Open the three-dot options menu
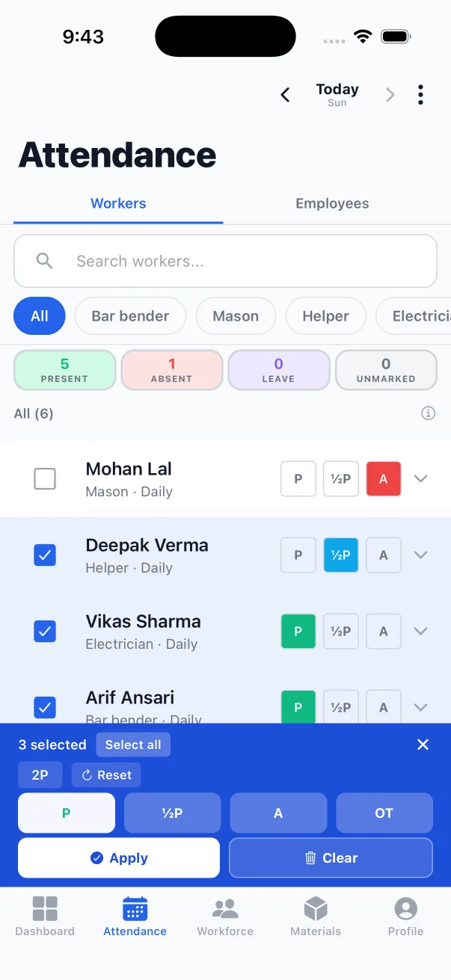The width and height of the screenshot is (451, 980). pyautogui.click(x=420, y=95)
